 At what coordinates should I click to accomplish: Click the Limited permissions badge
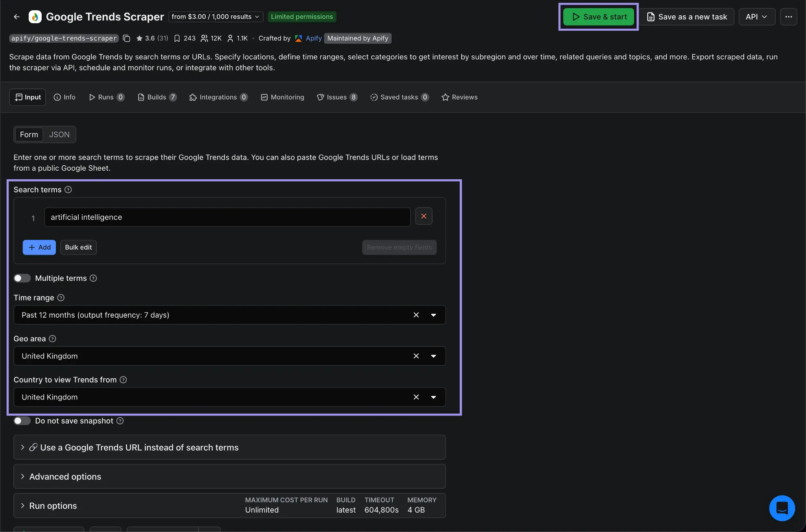click(302, 17)
